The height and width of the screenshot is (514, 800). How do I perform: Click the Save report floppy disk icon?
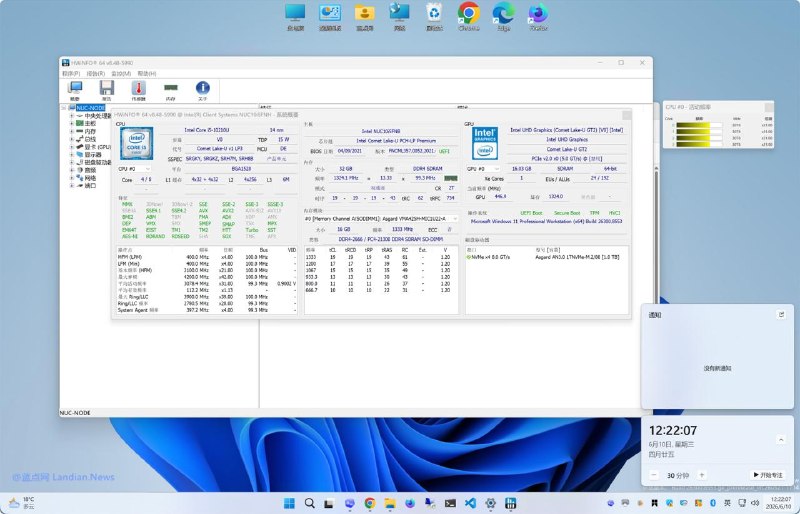(107, 90)
